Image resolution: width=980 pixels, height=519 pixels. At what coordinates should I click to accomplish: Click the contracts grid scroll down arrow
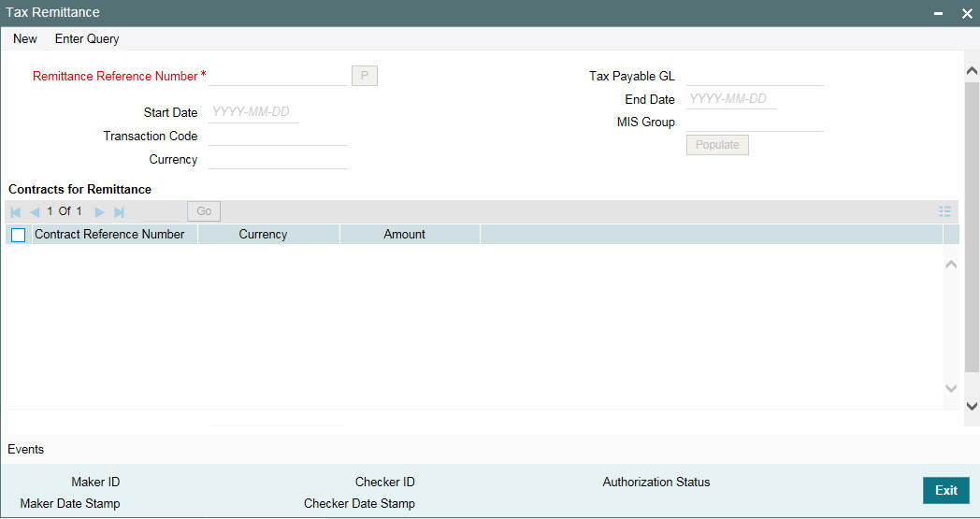click(951, 388)
